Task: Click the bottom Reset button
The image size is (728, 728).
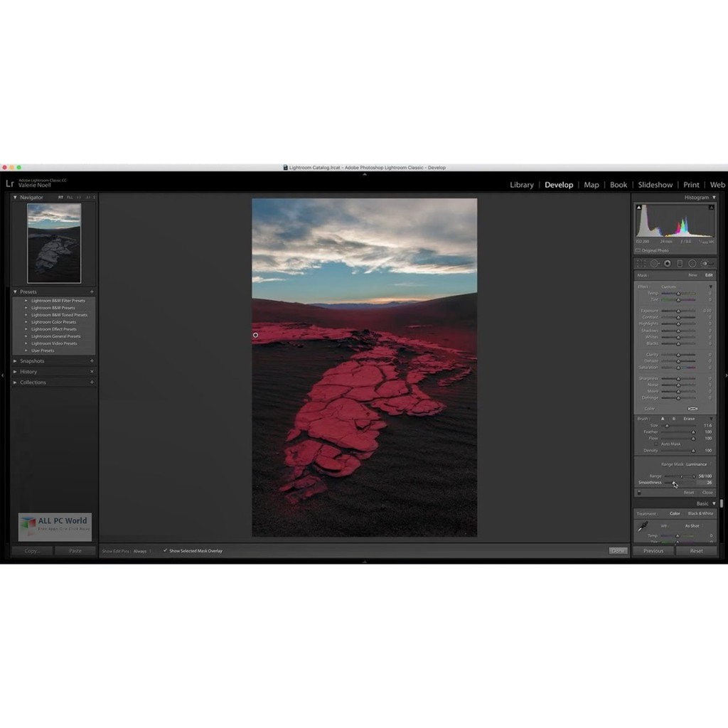Action: click(696, 551)
